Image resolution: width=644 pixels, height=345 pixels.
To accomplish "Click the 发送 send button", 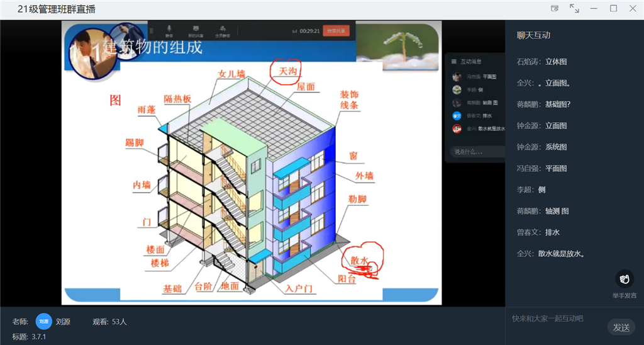I will pos(621,327).
